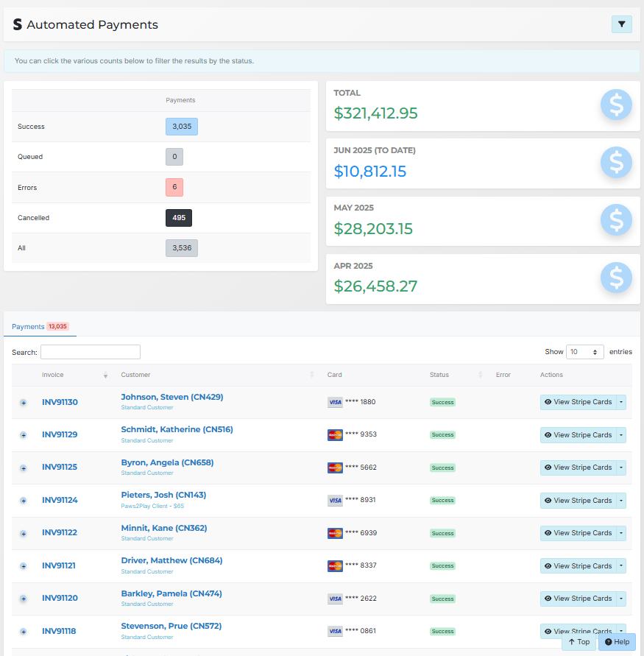Viewport: 644px width, 656px height.
Task: Sort the table by Invoice column
Action: tap(74, 375)
